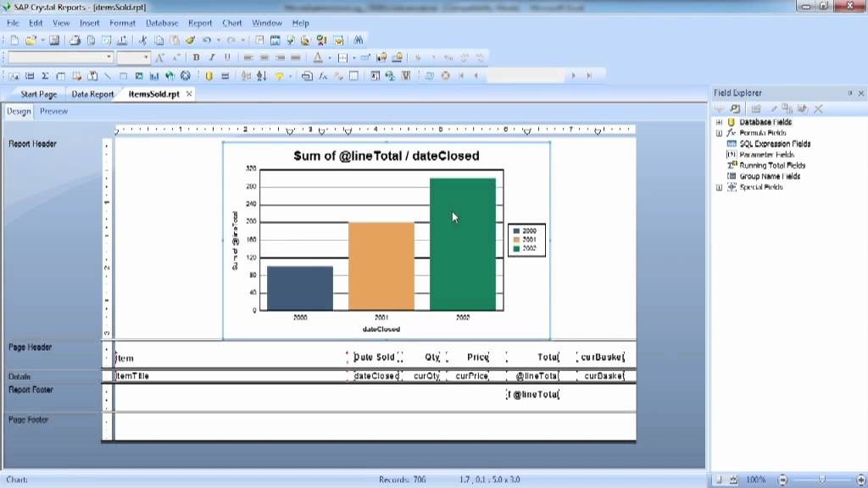
Task: Click the Select Expert filter icon
Action: 279,75
